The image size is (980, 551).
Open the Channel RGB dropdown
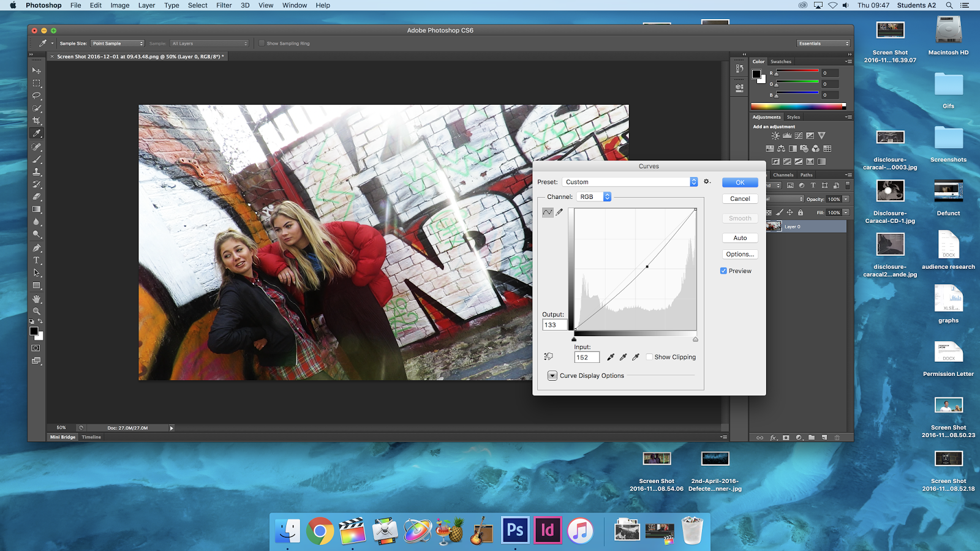tap(594, 197)
